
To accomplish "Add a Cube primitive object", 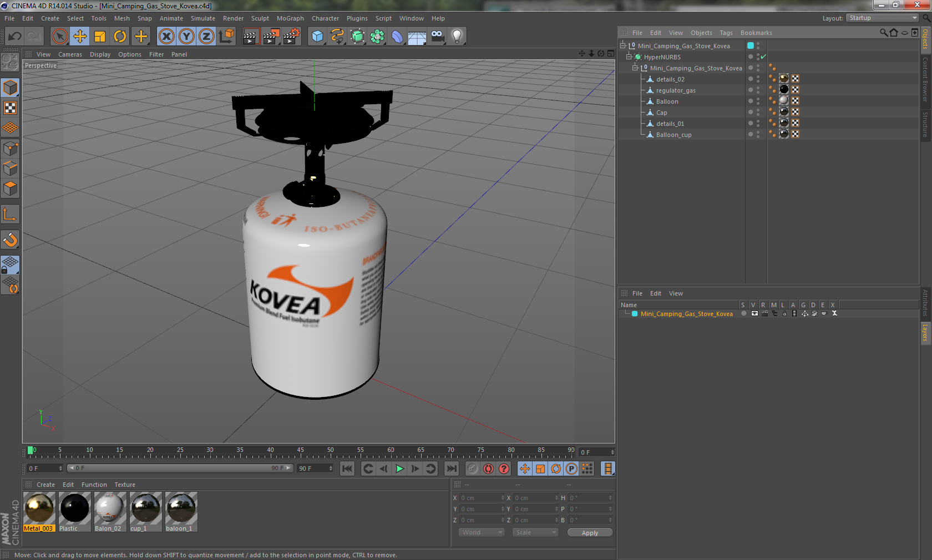I will pos(317,37).
